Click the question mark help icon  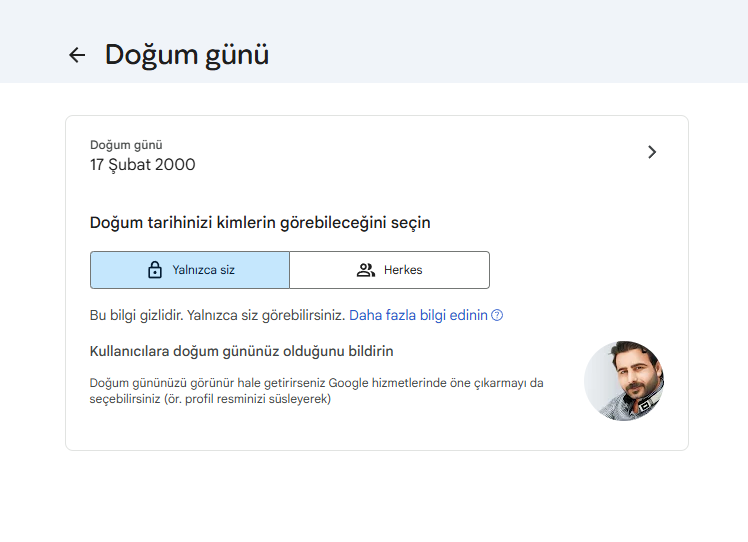click(x=497, y=315)
